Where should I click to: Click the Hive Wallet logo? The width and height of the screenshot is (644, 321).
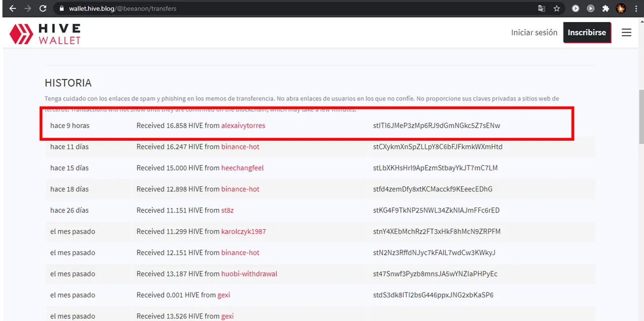(45, 34)
